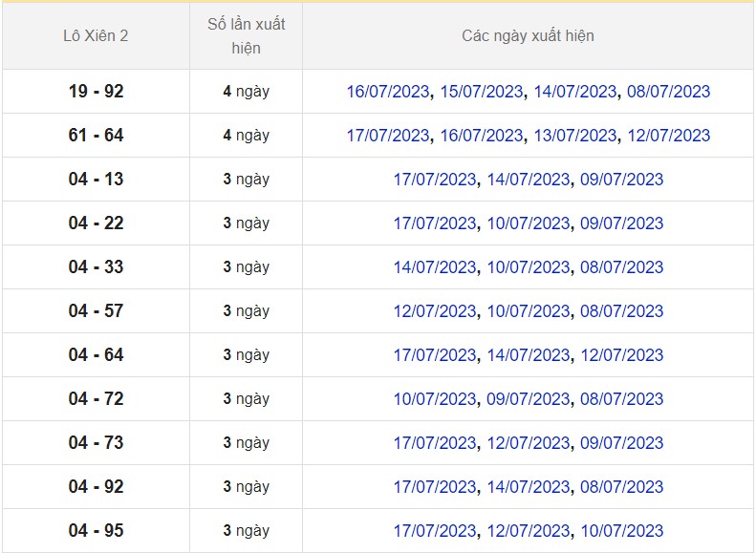This screenshot has width=756, height=553.
Task: Click the "Các ngày xuất hiện" header
Action: pos(528,36)
